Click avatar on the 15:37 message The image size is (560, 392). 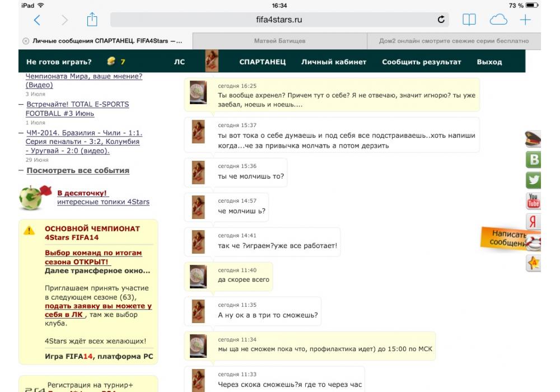click(x=198, y=132)
